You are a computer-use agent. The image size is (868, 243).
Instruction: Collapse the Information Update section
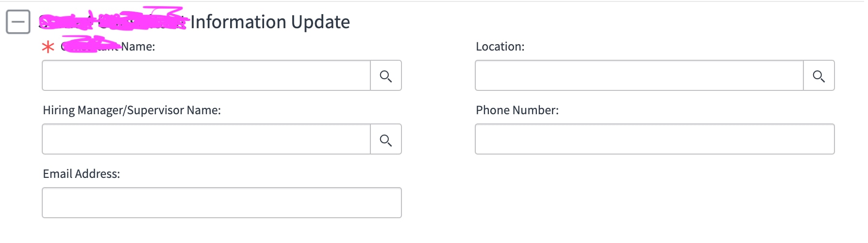[x=18, y=22]
